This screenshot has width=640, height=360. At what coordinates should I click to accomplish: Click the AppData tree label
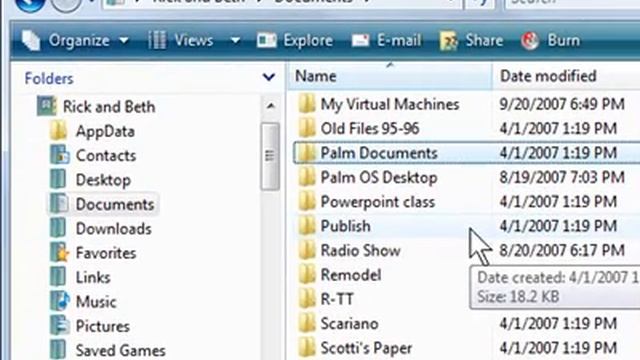pyautogui.click(x=105, y=131)
